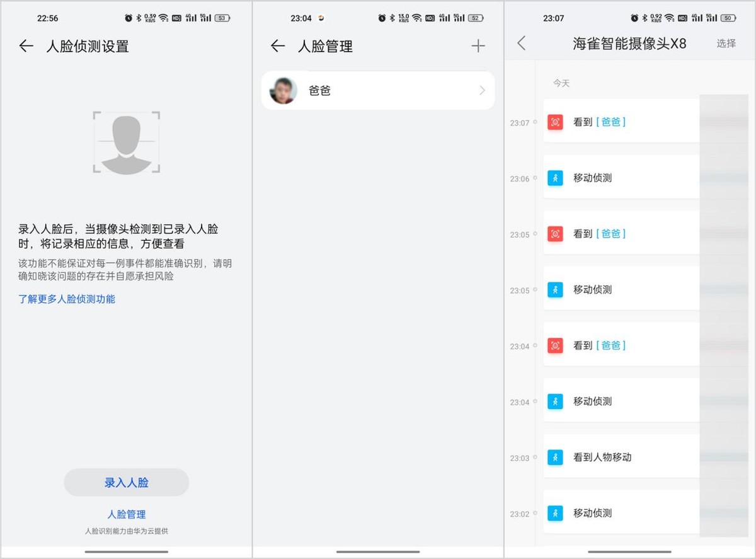Tap 看到人物移动 label
The height and width of the screenshot is (559, 756).
[602, 457]
